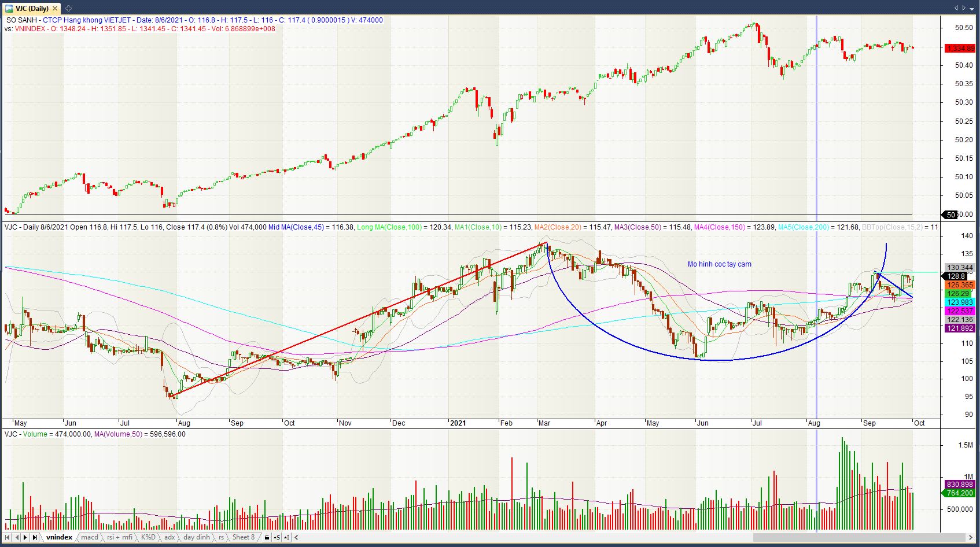Switch to the macd sheet tab
This screenshot has height=547, width=980.
[x=90, y=537]
